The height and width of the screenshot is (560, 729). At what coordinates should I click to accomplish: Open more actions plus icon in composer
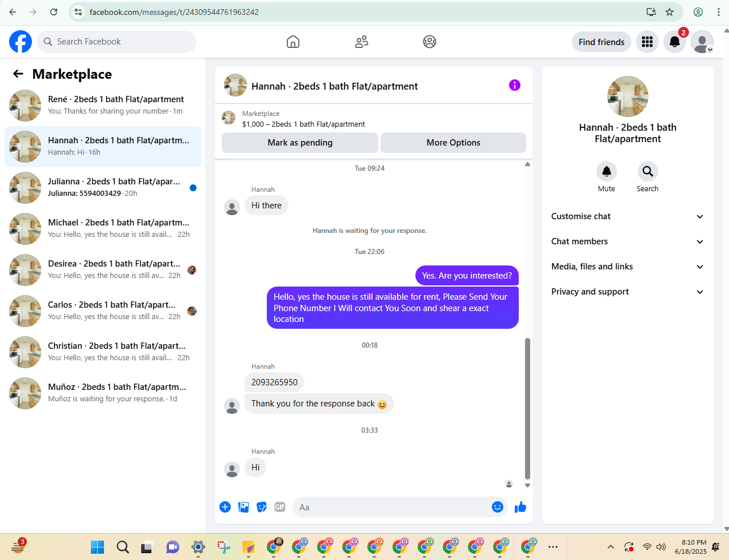click(x=225, y=507)
